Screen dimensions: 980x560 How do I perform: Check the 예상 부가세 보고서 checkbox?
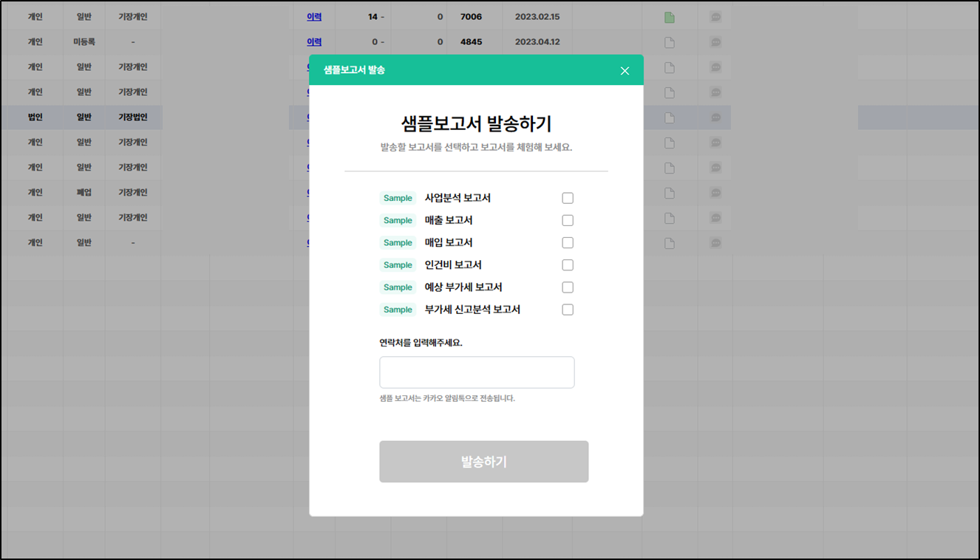point(568,287)
